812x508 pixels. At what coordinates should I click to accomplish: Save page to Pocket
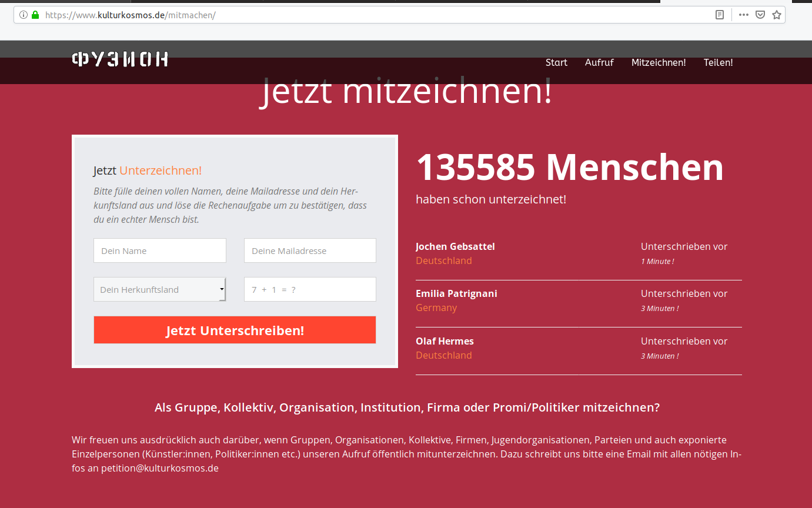tap(760, 15)
